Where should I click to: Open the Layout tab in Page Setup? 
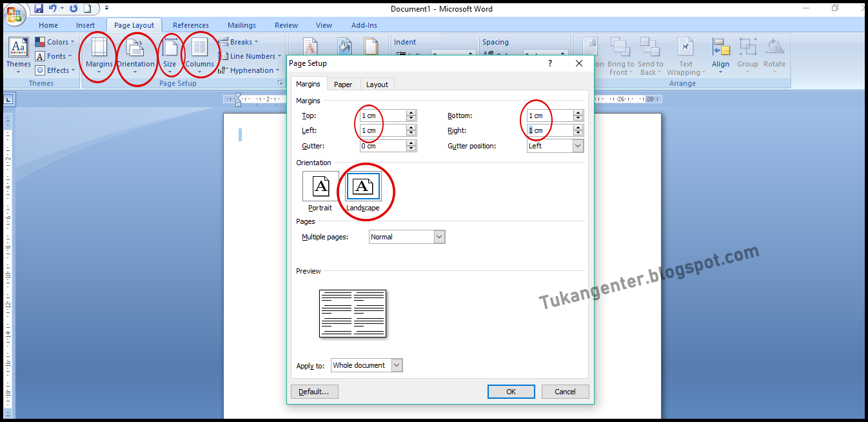tap(377, 85)
